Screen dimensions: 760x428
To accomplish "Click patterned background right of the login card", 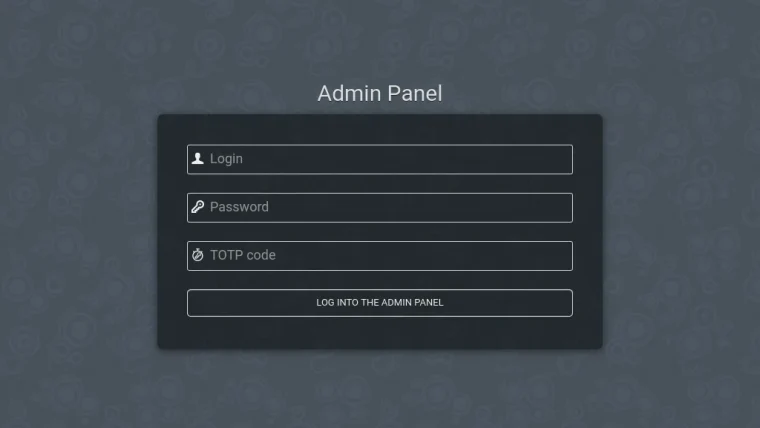I will (680, 230).
